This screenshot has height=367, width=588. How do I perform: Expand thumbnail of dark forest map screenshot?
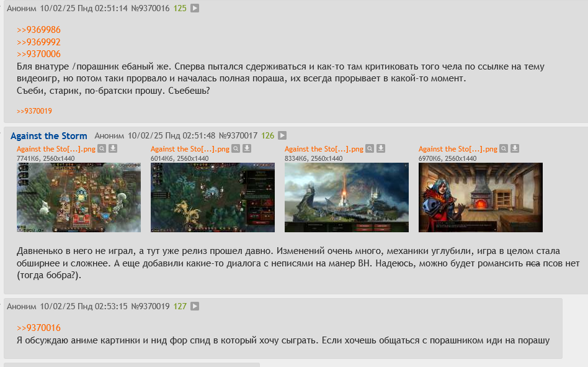[213, 197]
